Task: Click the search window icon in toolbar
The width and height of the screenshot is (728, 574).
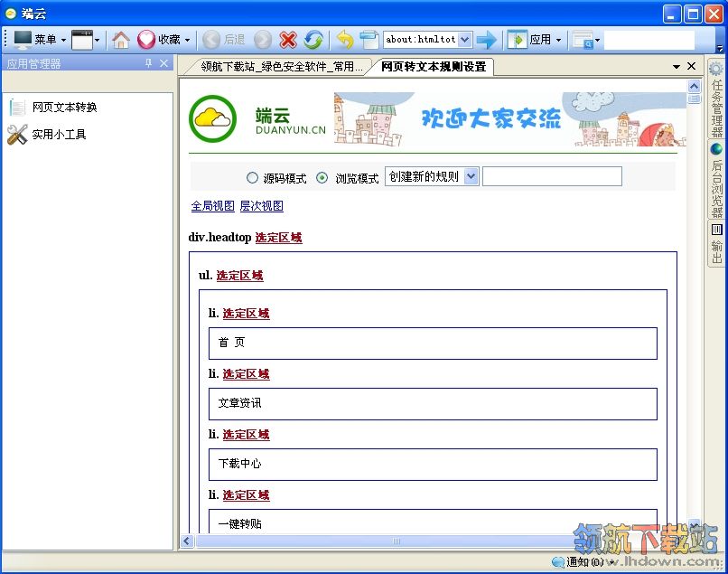Action: [x=583, y=40]
